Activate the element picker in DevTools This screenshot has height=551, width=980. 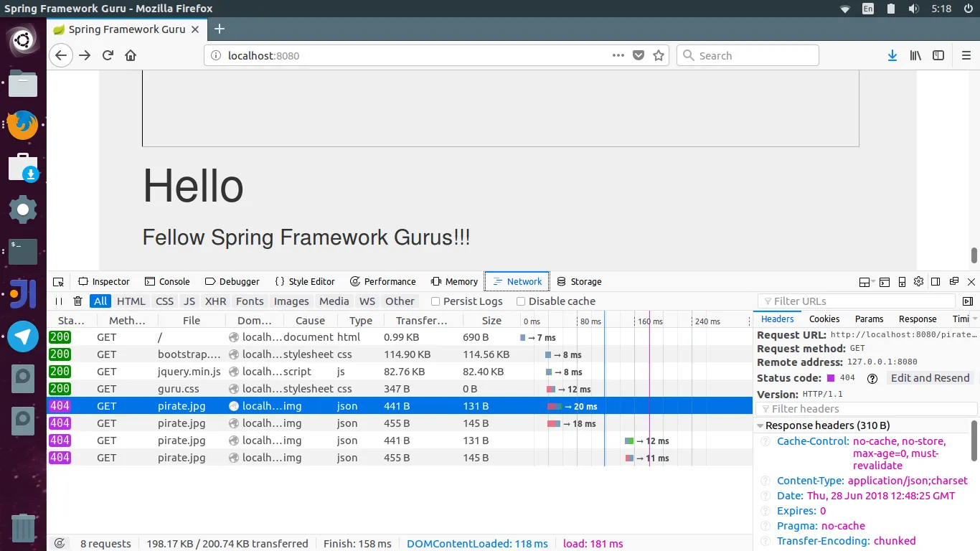coord(59,282)
